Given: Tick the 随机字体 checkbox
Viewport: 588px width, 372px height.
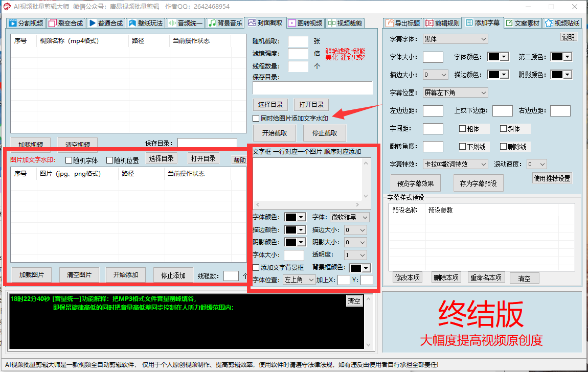Looking at the screenshot, I should [69, 160].
